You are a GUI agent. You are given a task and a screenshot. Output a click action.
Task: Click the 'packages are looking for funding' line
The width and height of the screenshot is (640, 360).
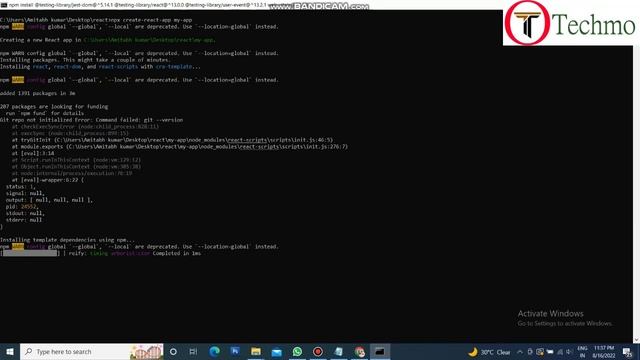pos(54,107)
